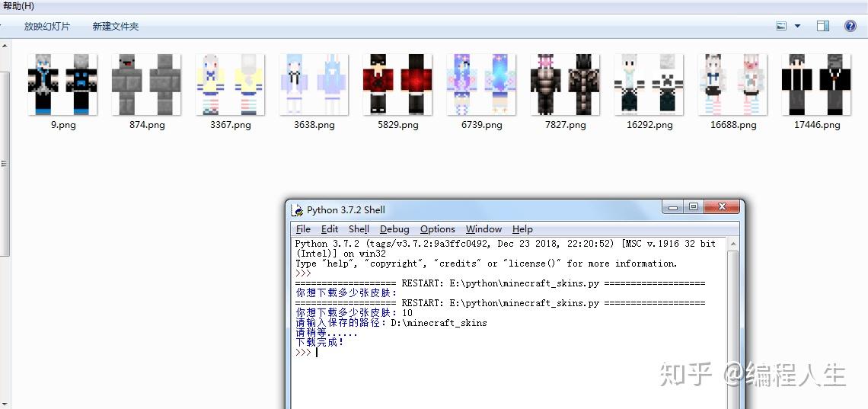Click the 下载完成！ output line
The height and width of the screenshot is (409, 868).
[x=320, y=343]
